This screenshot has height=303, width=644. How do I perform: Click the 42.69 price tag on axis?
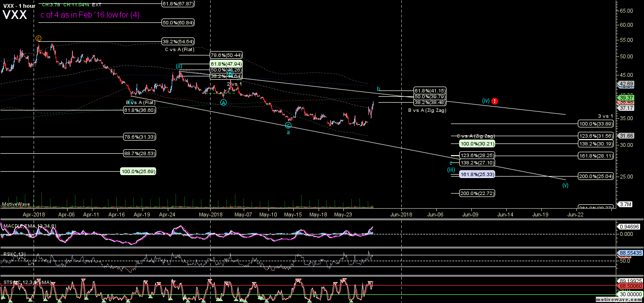(x=626, y=84)
